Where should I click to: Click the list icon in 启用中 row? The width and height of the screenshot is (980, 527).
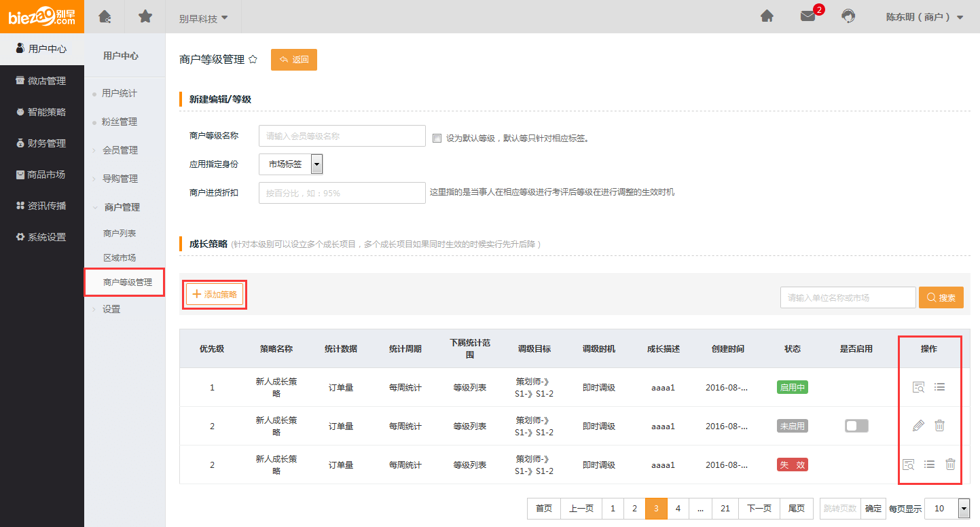pyautogui.click(x=939, y=387)
